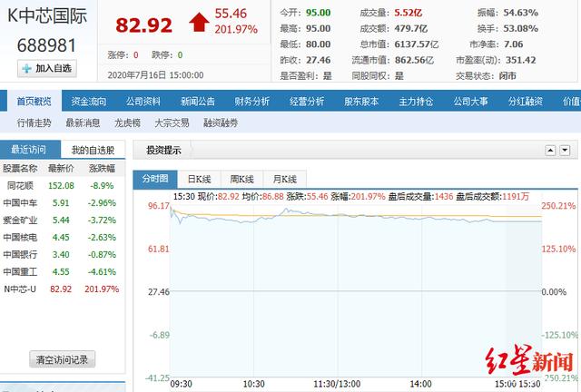Switch to 我的自选股 tab
The image size is (581, 392).
click(93, 150)
